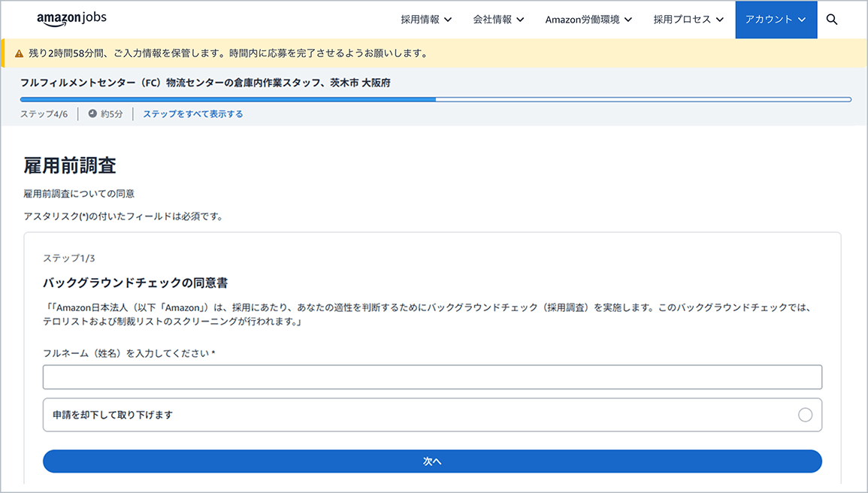Click the ステップ1/3 label

69,259
